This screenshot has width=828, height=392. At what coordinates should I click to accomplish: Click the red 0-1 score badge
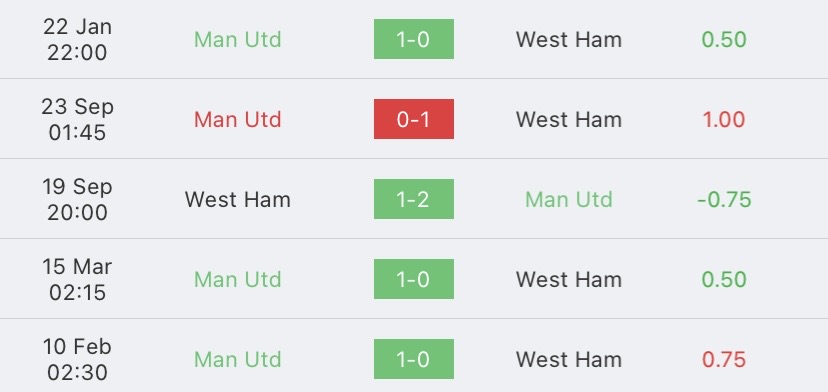point(413,119)
